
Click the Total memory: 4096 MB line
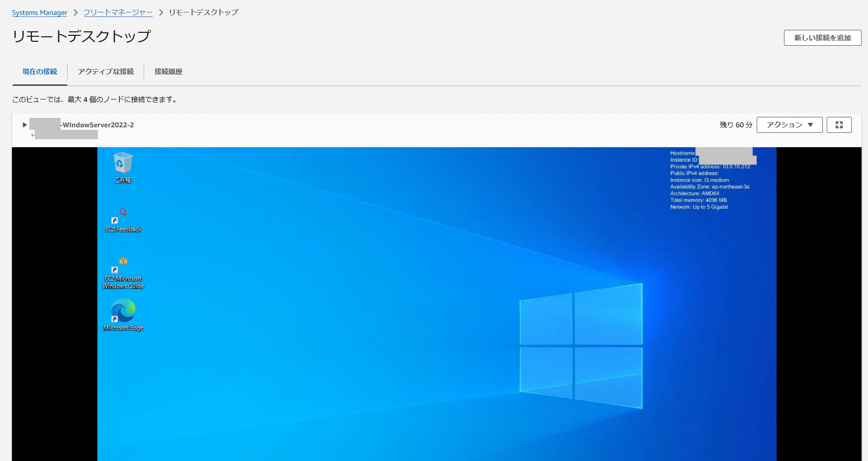click(x=698, y=200)
